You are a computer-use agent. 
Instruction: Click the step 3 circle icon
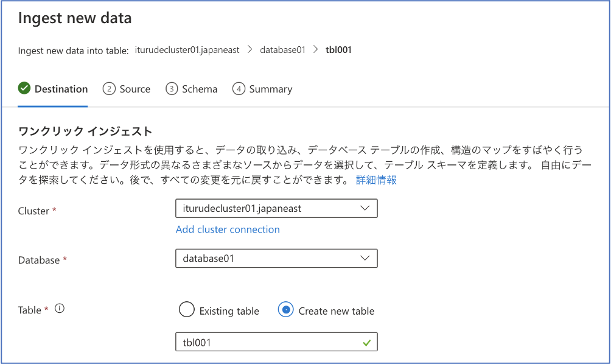coord(172,89)
